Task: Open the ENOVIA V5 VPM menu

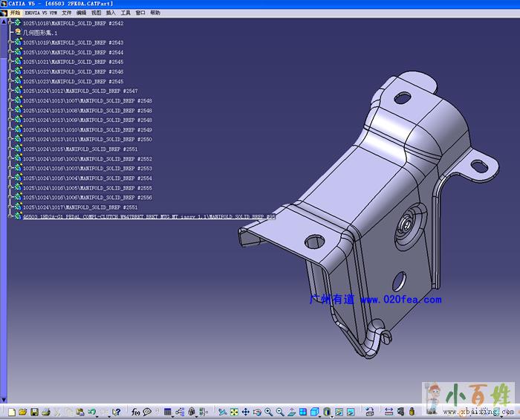Action: coord(41,13)
